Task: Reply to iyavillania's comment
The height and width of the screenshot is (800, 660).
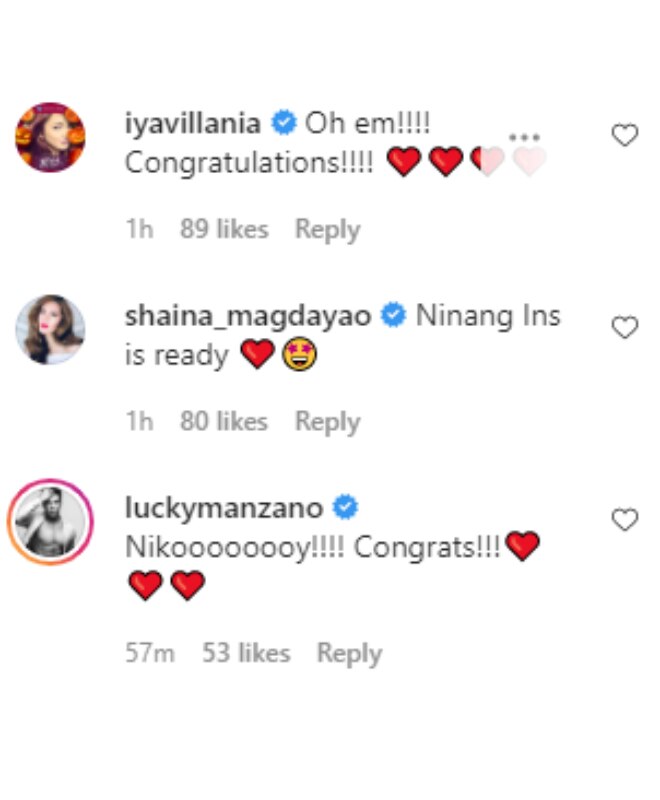Action: (327, 230)
